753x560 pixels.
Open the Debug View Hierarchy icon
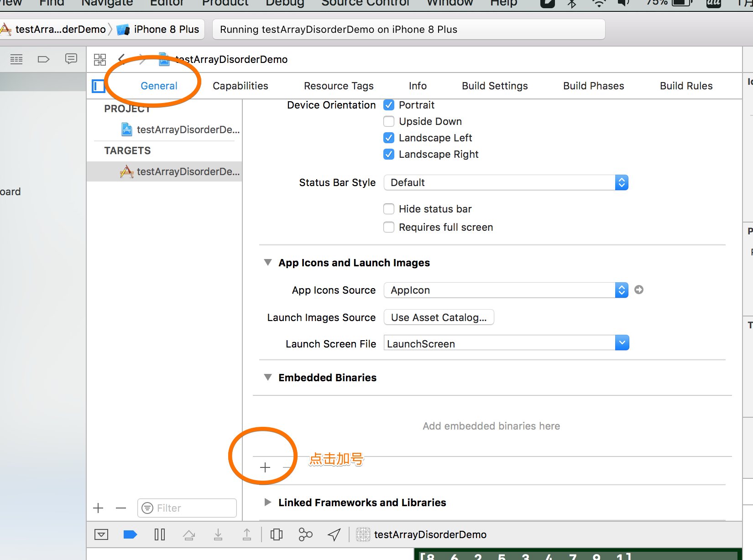coord(277,534)
